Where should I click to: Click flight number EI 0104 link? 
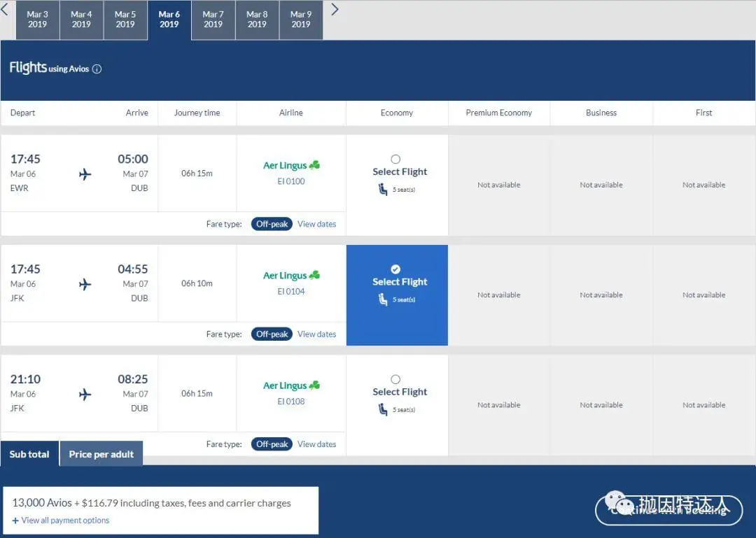click(291, 292)
